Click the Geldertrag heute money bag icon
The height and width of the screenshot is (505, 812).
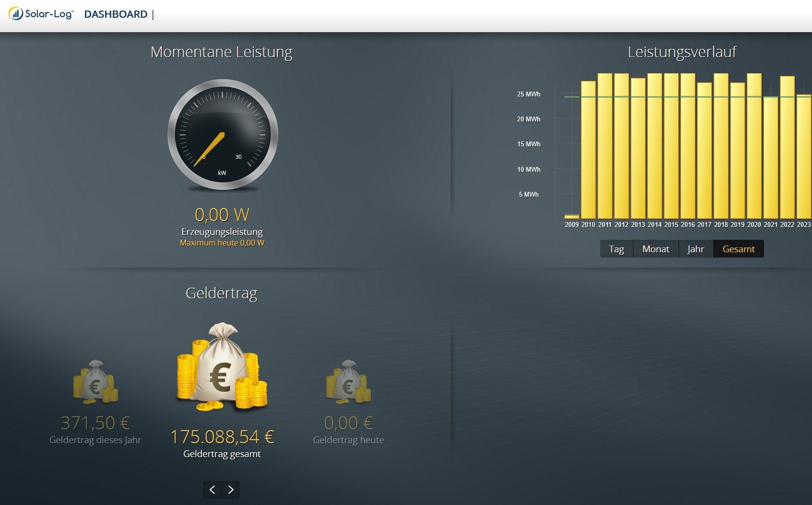click(x=349, y=384)
